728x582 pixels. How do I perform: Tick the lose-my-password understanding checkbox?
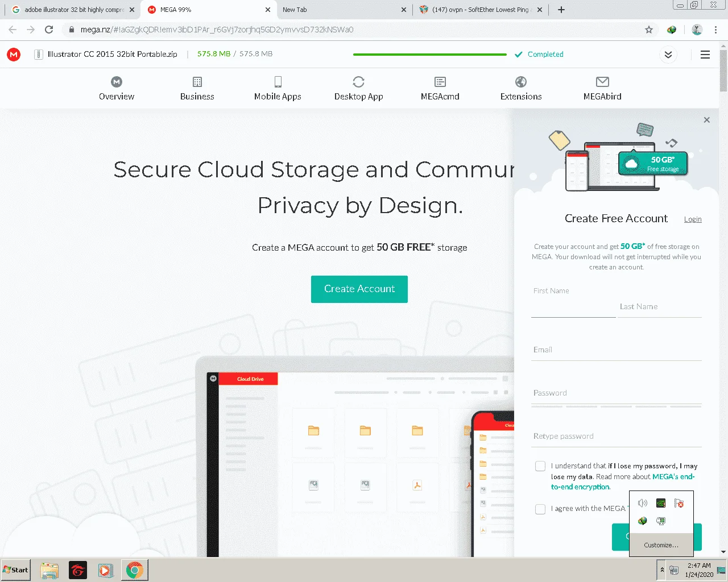click(x=540, y=466)
